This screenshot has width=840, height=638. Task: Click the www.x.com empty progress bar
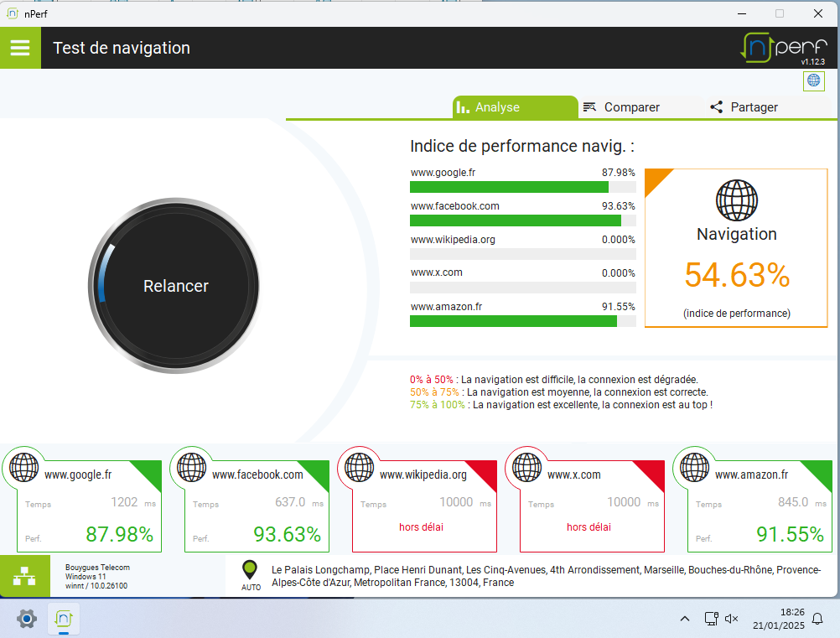click(x=523, y=288)
